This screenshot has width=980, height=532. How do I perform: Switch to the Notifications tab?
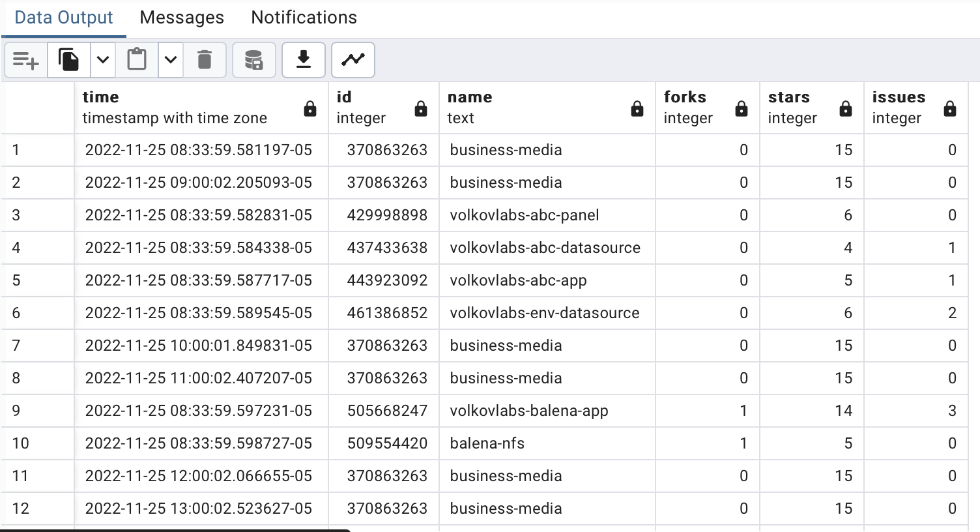click(x=304, y=18)
